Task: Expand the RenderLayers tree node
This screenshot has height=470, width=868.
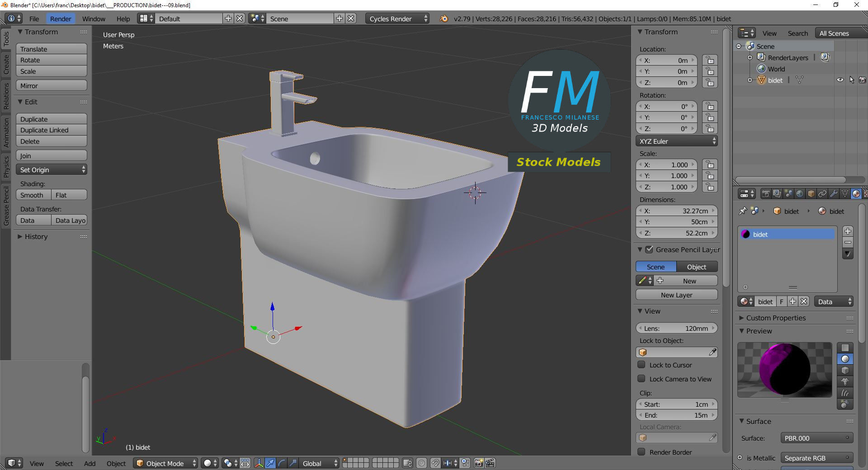Action: tap(750, 57)
